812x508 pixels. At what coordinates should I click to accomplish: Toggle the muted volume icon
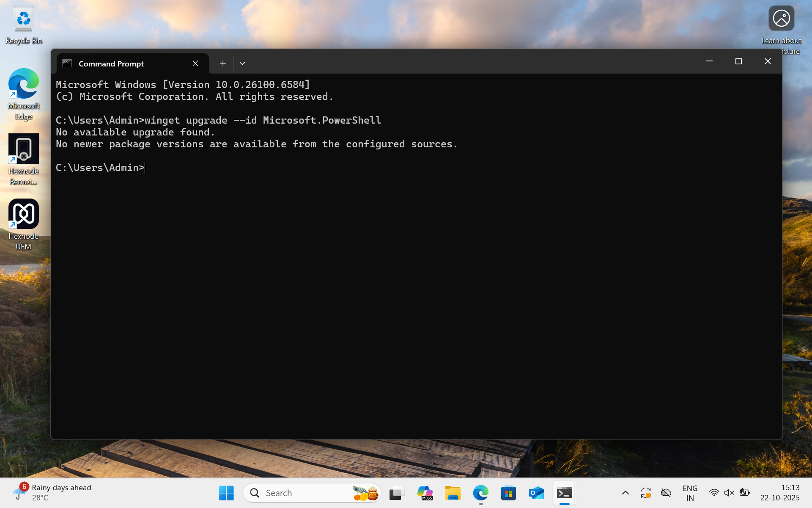click(729, 493)
